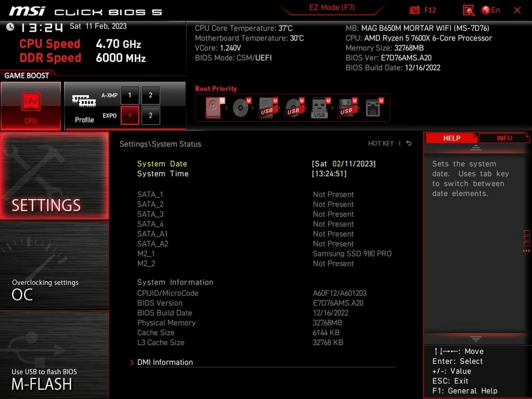The height and width of the screenshot is (399, 532).
Task: Click the help panel bottom handle
Action: [476, 339]
